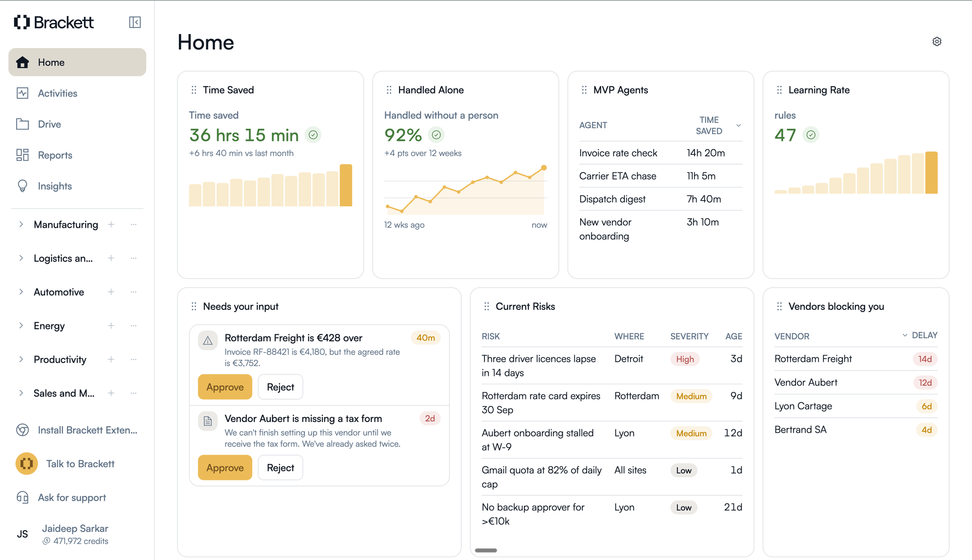Click Lyon Cartage vendor row
Viewport: 972px width, 560px height.
point(856,406)
